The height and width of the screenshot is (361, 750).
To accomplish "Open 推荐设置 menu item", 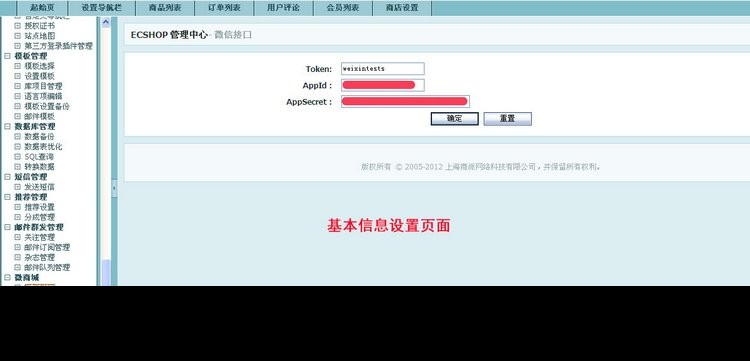I will pyautogui.click(x=40, y=207).
